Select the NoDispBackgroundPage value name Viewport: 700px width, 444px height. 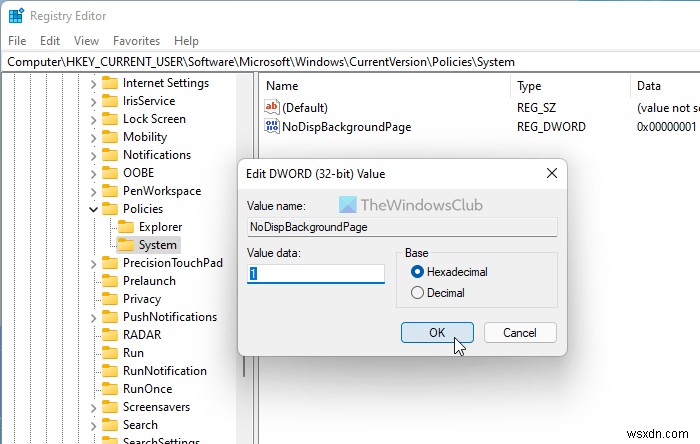pyautogui.click(x=346, y=127)
